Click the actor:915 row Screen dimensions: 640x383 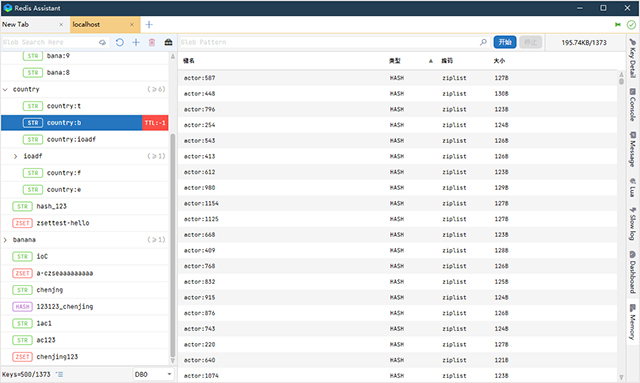[x=398, y=297]
